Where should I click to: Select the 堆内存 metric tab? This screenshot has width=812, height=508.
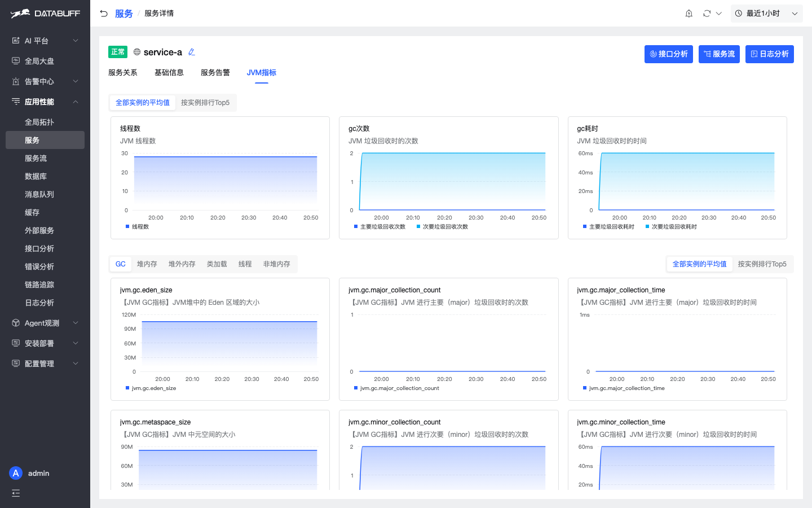coord(147,264)
